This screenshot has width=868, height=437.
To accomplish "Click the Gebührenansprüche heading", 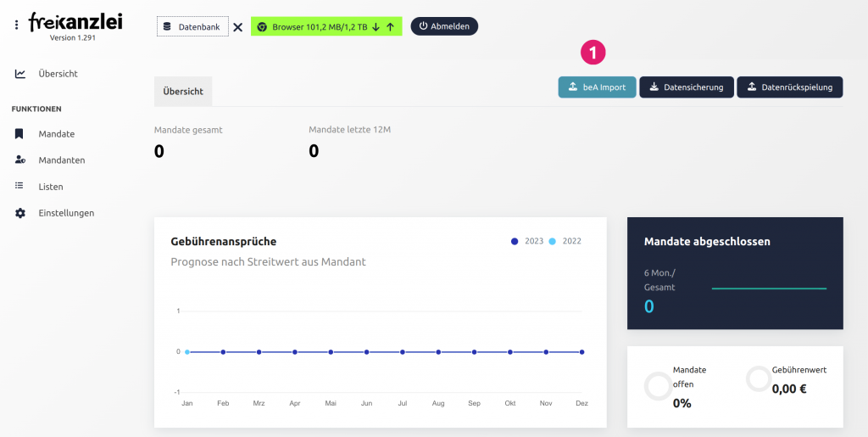I will (224, 242).
